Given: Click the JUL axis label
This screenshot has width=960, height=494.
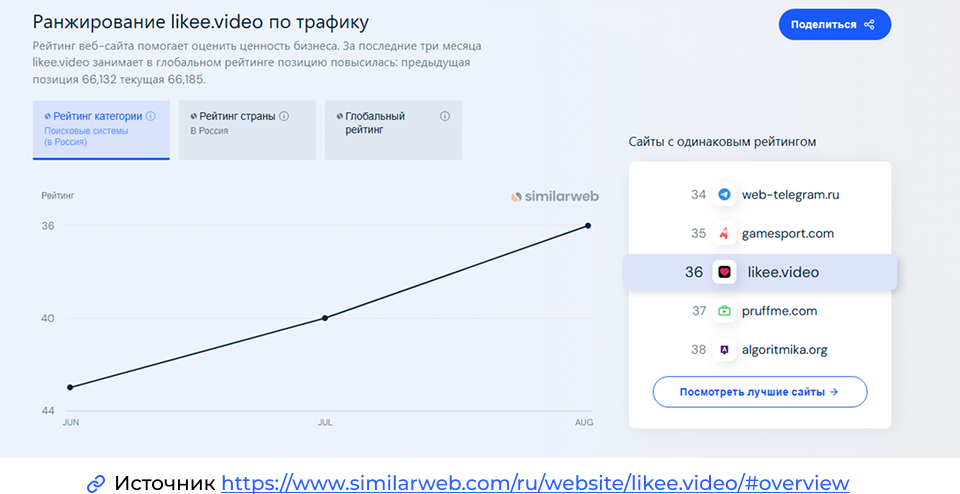Looking at the screenshot, I should pyautogui.click(x=324, y=422).
